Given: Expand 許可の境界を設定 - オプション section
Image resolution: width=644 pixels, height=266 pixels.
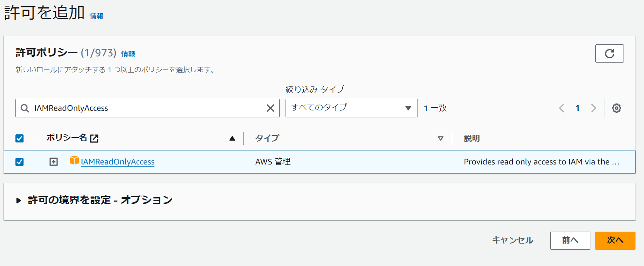Looking at the screenshot, I should [x=95, y=200].
